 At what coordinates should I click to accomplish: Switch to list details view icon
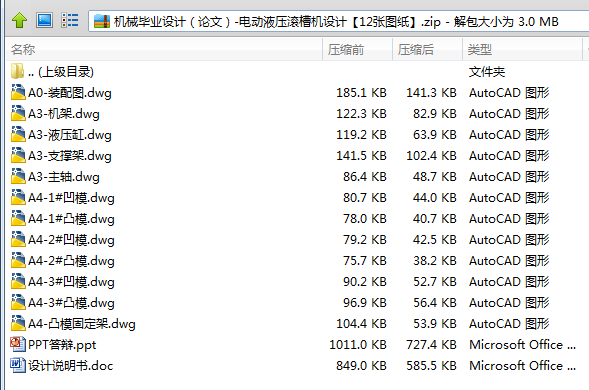click(x=70, y=20)
